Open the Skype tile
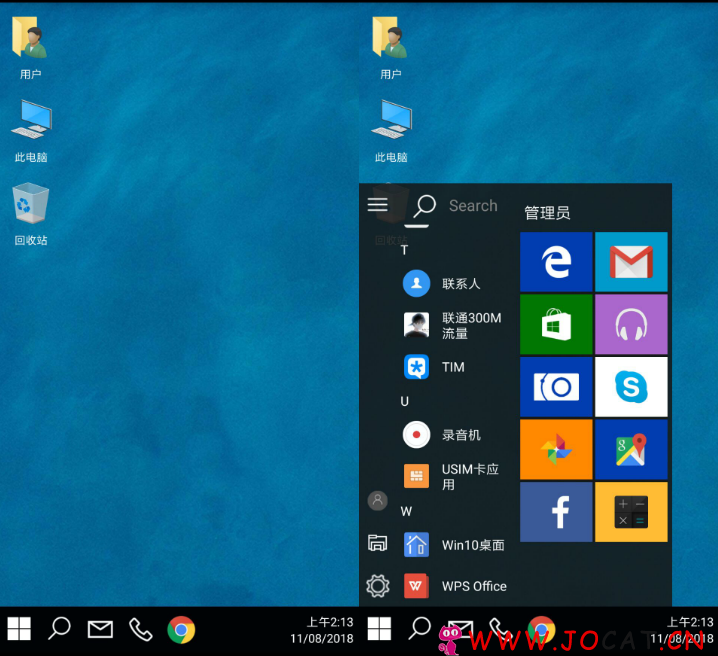The height and width of the screenshot is (656, 718). 631,387
